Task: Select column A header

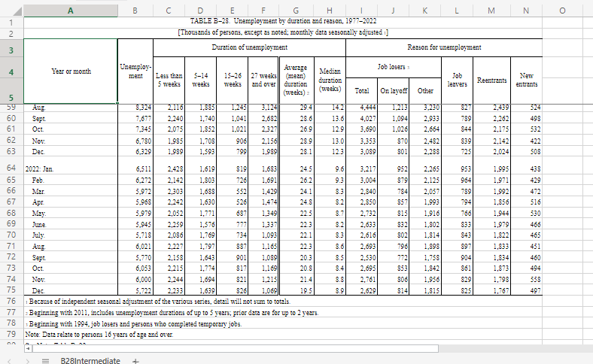Action: pyautogui.click(x=70, y=11)
